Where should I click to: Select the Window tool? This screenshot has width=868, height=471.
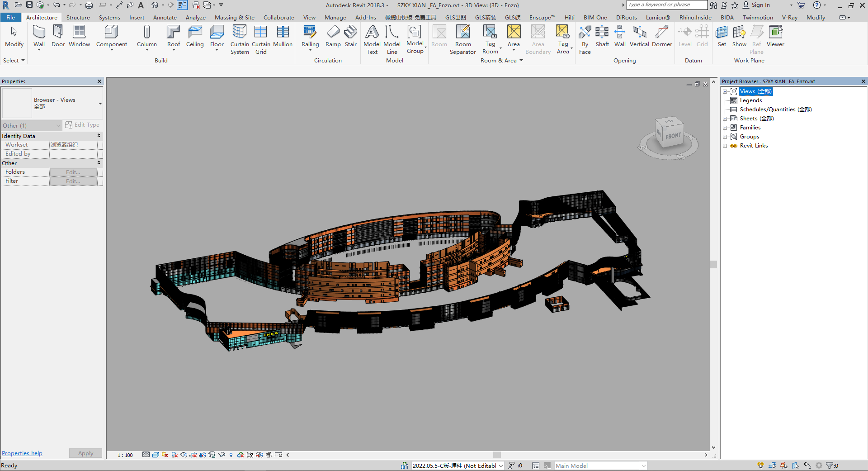(x=79, y=36)
